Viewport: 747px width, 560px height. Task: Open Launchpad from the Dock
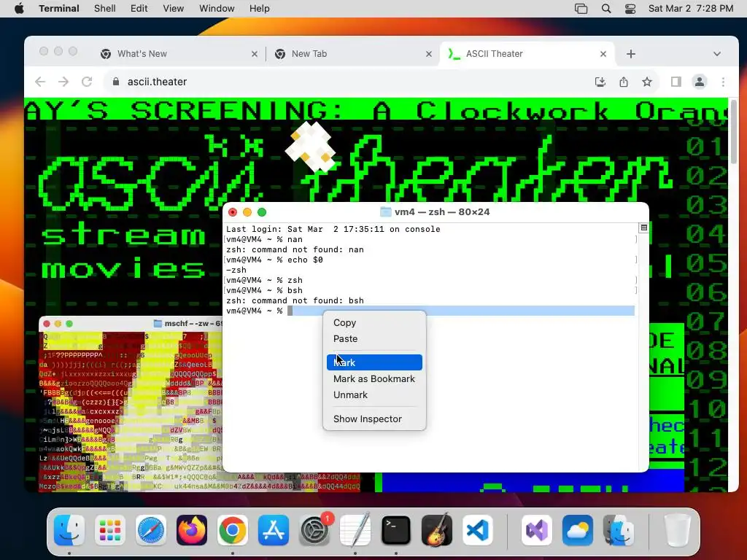pos(110,530)
